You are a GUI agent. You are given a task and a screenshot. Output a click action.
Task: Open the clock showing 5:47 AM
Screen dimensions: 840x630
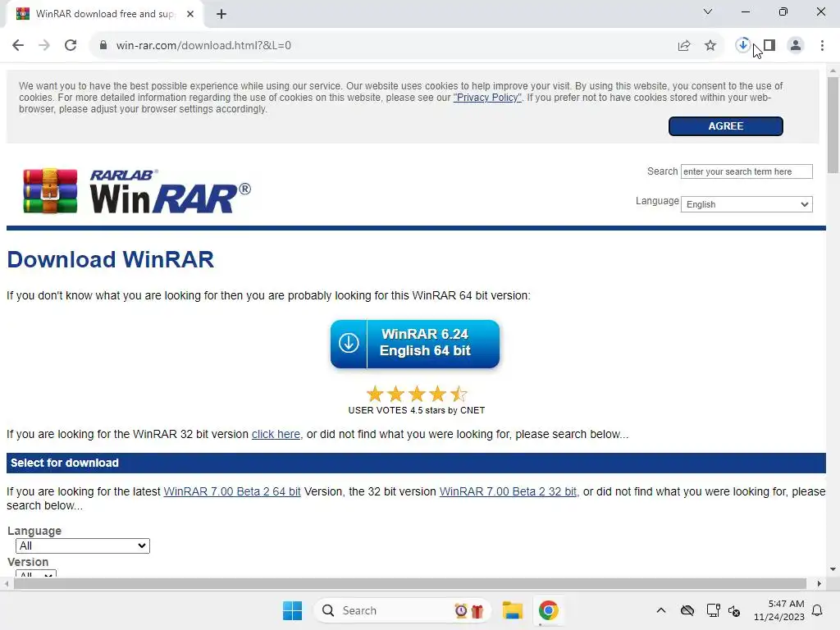[779, 610]
